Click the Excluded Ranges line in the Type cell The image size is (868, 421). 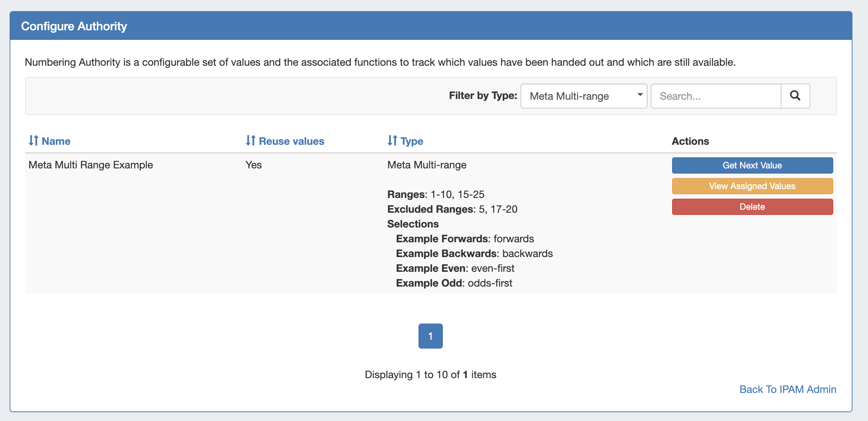452,209
